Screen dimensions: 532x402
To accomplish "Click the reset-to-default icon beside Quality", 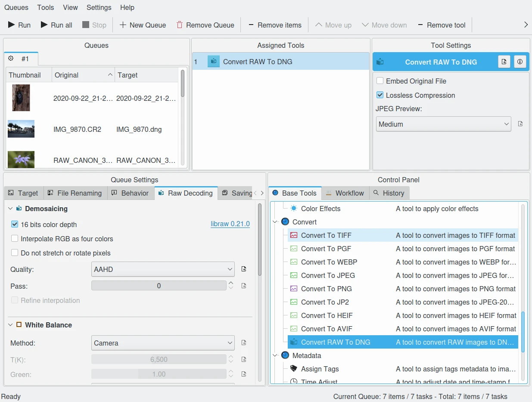I will click(x=244, y=269).
